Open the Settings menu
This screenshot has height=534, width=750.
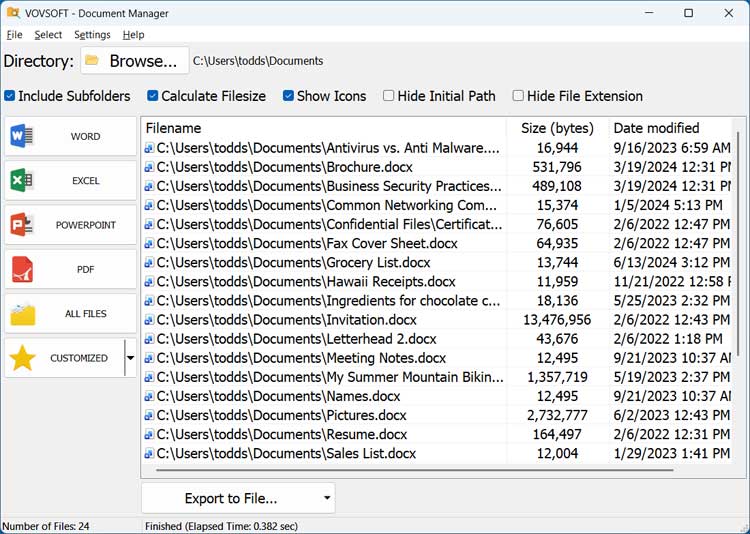92,34
